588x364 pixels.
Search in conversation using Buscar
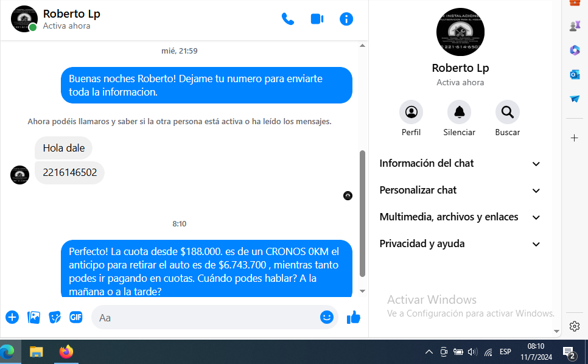[x=507, y=112]
